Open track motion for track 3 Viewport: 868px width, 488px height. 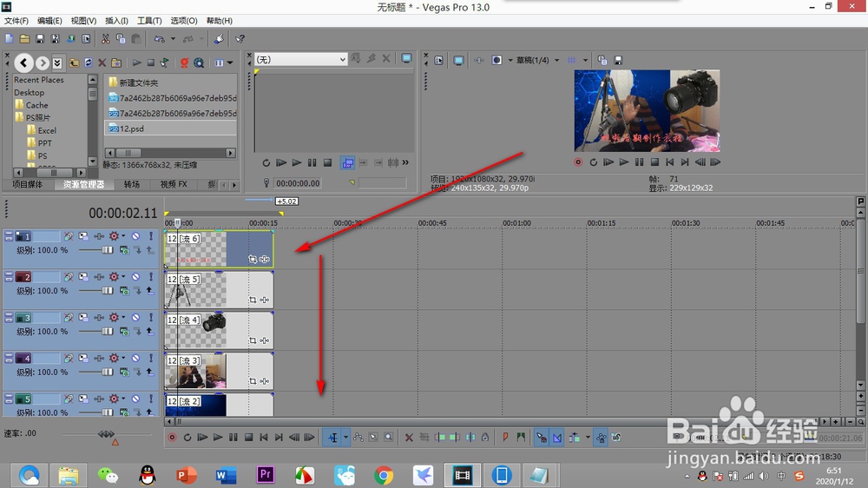pyautogui.click(x=83, y=318)
